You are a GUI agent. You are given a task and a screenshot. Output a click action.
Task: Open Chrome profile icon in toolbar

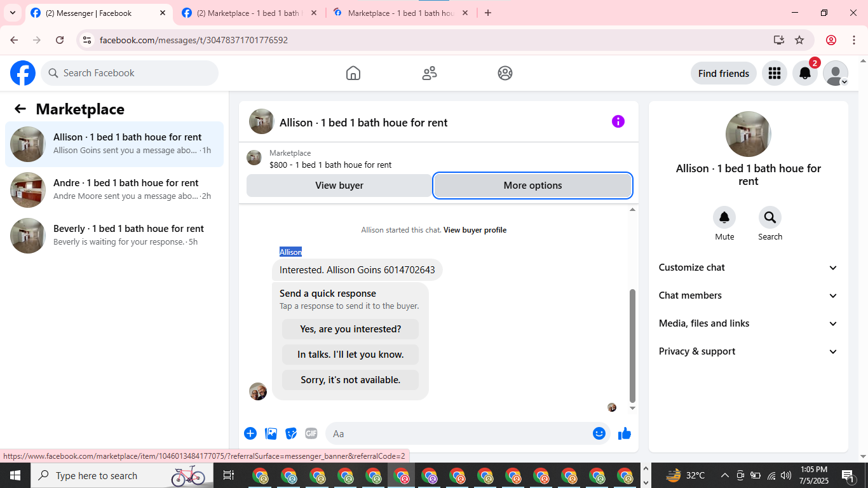click(831, 40)
